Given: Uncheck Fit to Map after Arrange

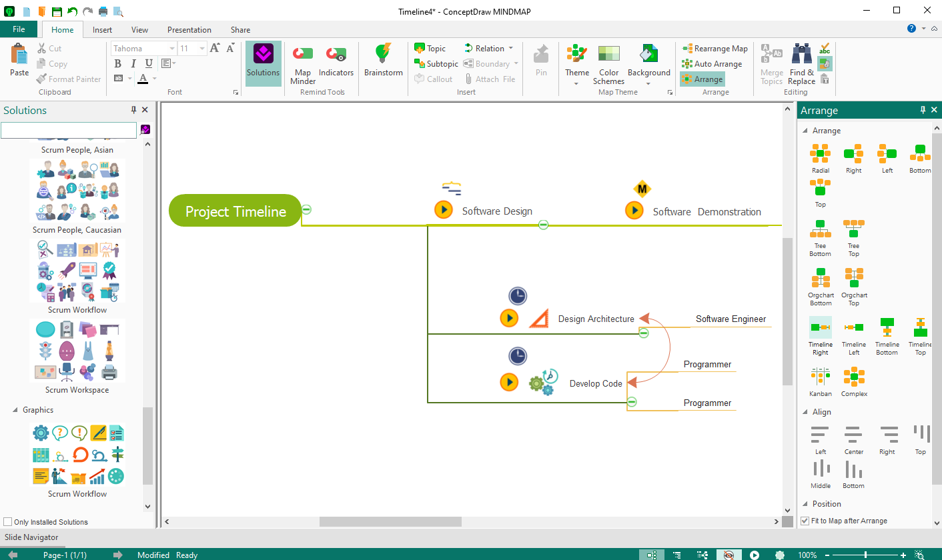Looking at the screenshot, I should pos(805,521).
